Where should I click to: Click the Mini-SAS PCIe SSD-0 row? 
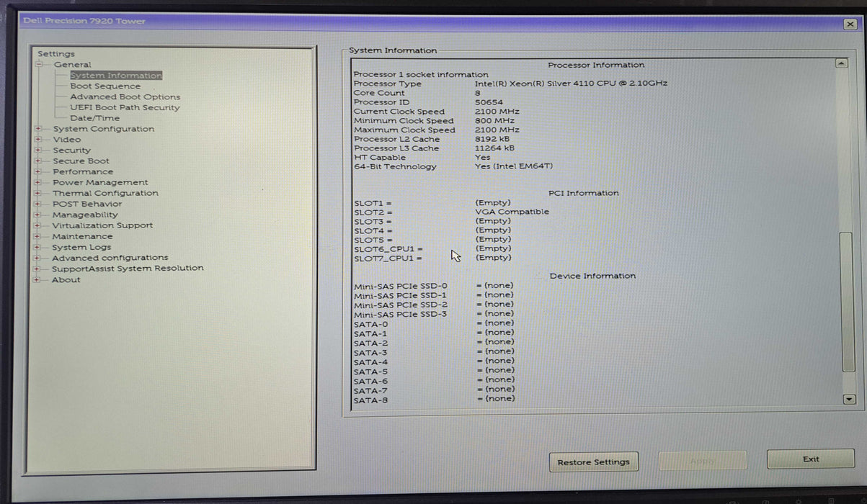point(434,286)
